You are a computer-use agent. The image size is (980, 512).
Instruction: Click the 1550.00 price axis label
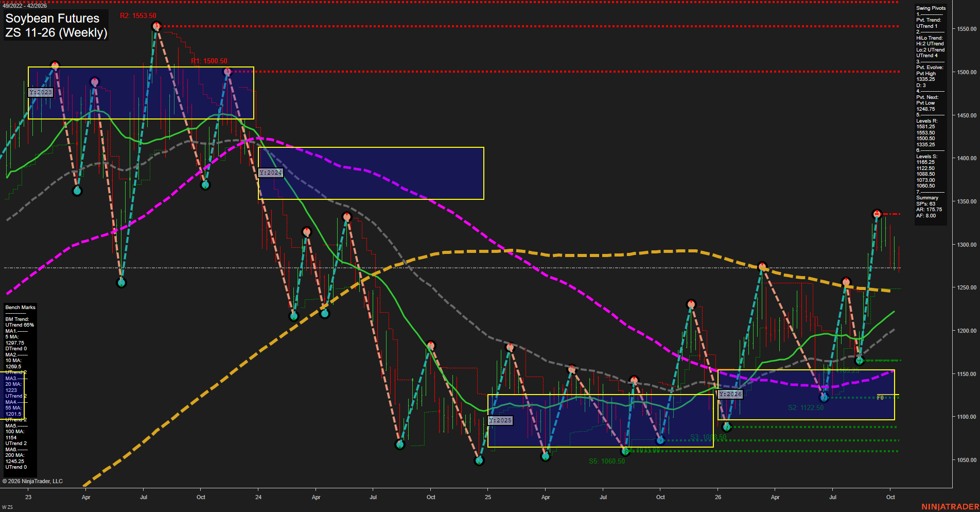(967, 29)
